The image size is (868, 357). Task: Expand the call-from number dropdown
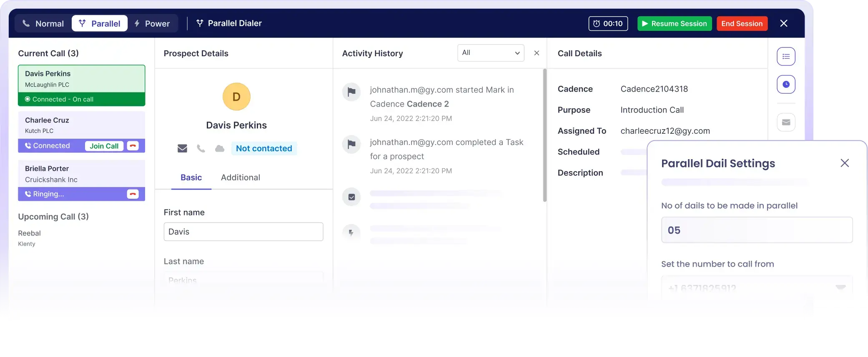pos(840,287)
